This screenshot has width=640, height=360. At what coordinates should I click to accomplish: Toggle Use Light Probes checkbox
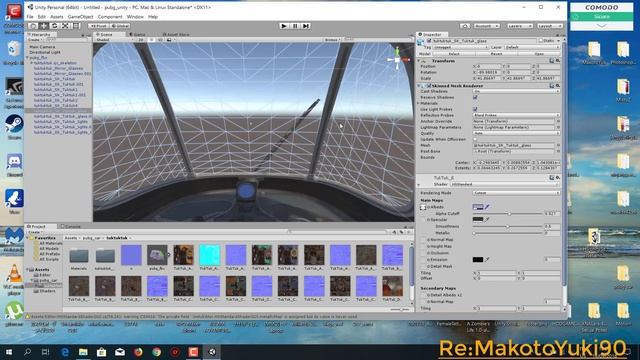[x=475, y=109]
